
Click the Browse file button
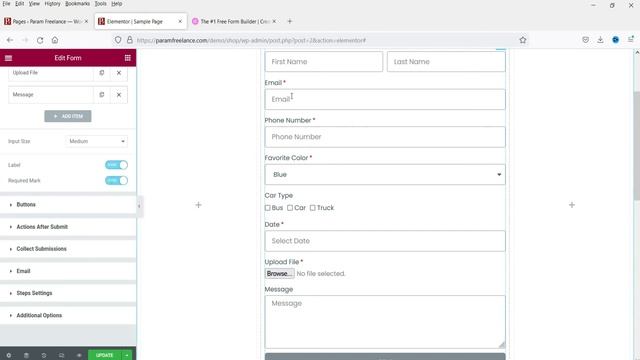coord(280,273)
